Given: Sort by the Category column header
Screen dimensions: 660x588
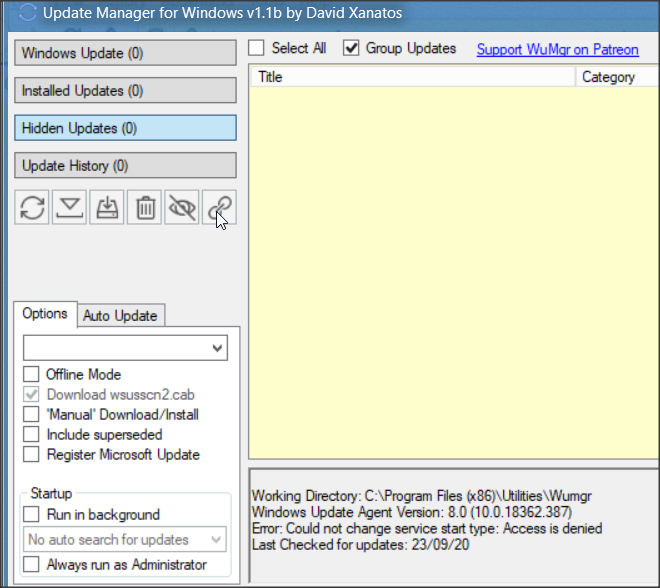Looking at the screenshot, I should 617,77.
